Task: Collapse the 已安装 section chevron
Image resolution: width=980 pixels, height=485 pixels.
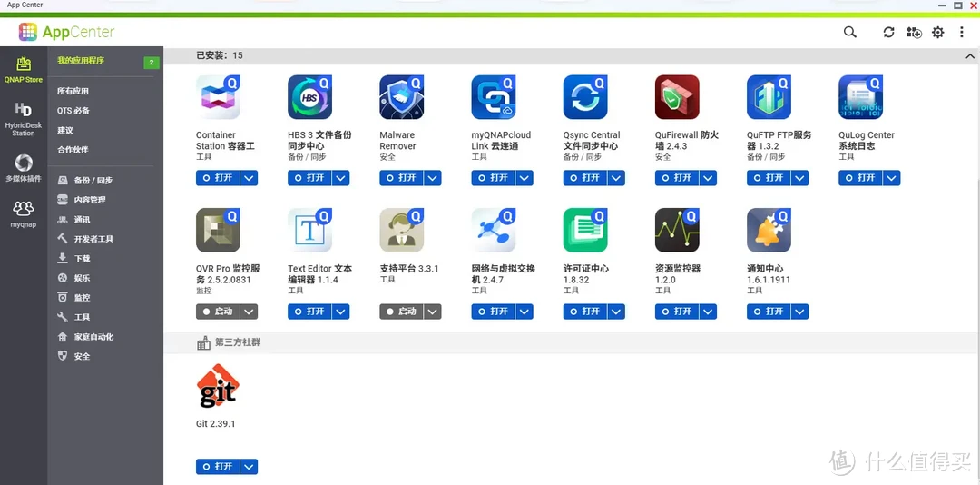Action: [x=969, y=55]
